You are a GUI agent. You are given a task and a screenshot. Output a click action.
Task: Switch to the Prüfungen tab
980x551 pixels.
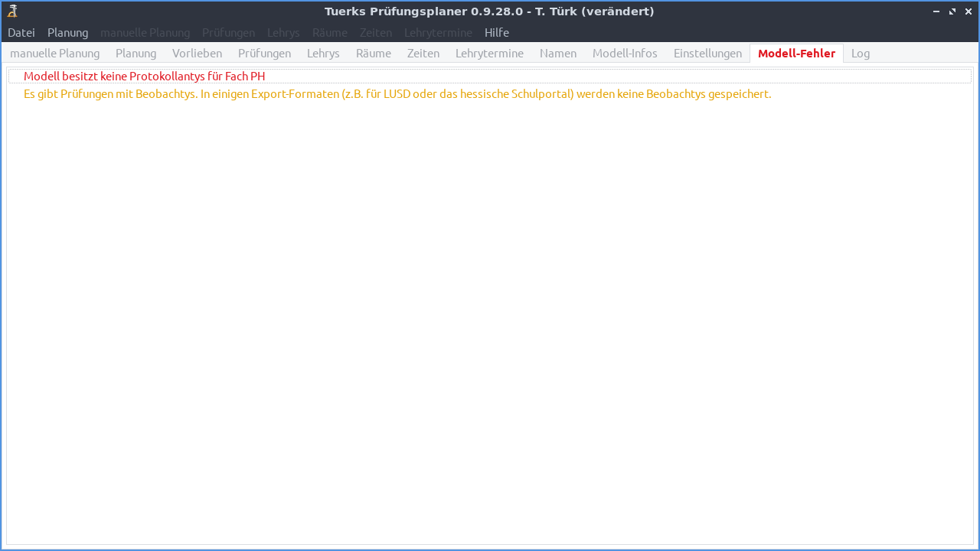264,53
